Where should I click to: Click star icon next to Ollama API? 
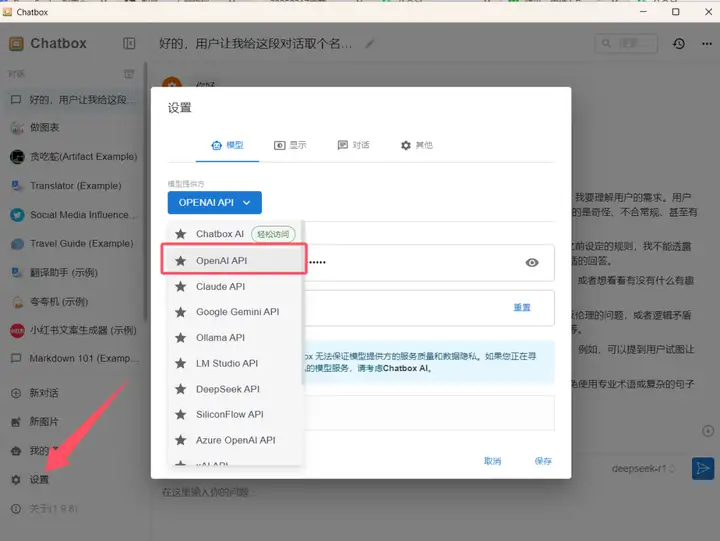pos(181,338)
